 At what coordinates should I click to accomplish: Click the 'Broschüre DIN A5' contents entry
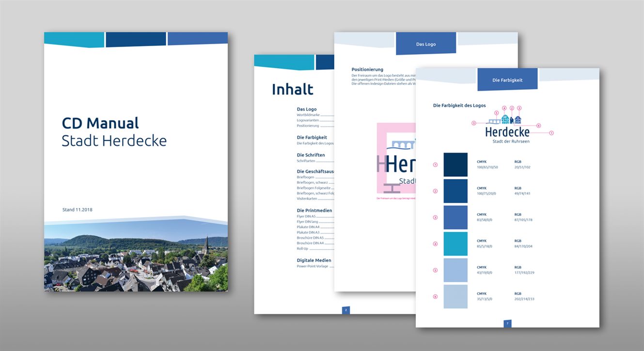pyautogui.click(x=310, y=238)
